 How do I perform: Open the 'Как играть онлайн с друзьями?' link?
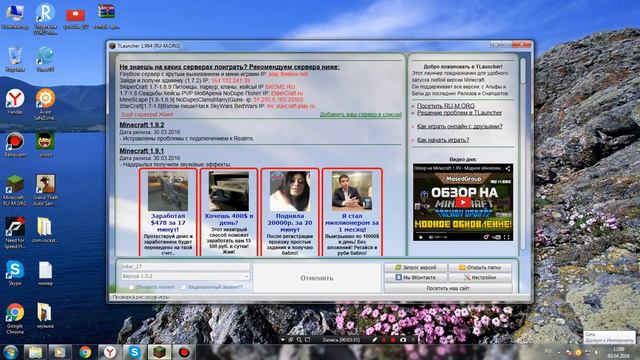(x=460, y=127)
